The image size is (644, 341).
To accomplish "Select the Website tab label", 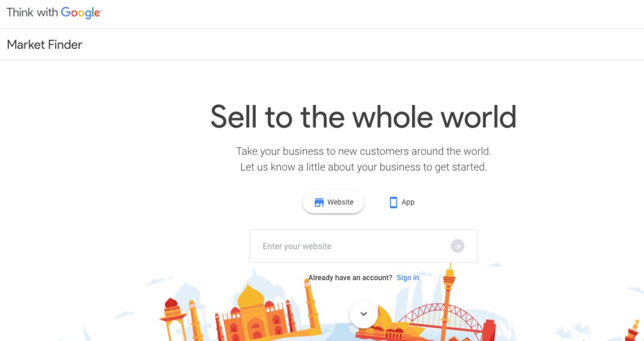I will coord(340,203).
